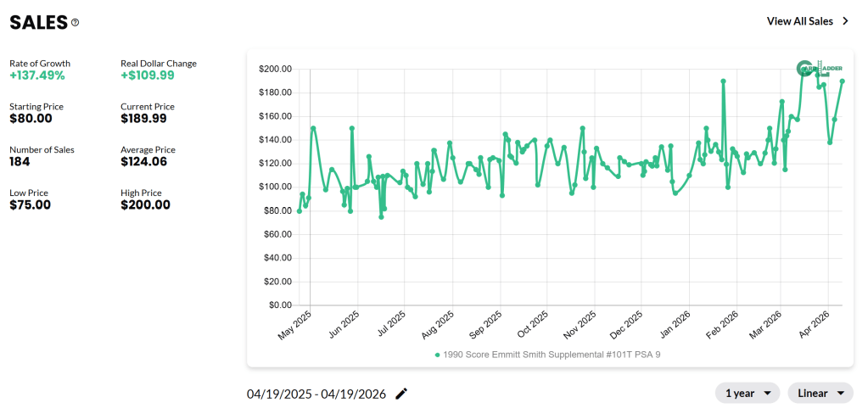
Task: Click the right chevron after View All Sales
Action: pyautogui.click(x=845, y=21)
